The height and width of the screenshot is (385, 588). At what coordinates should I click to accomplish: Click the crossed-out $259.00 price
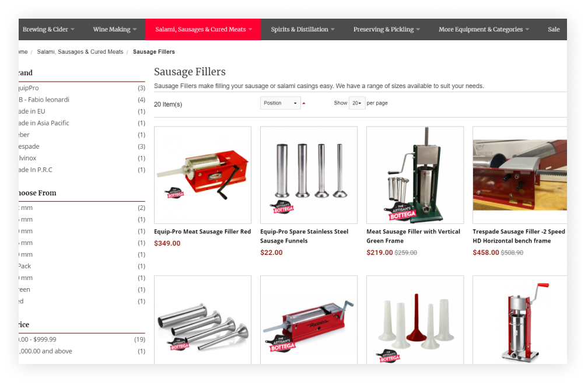pyautogui.click(x=406, y=253)
